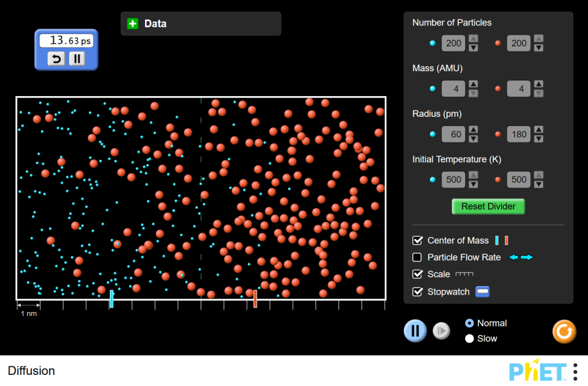Increase number of red particles
Screen dimensions: 588x386
tap(538, 39)
